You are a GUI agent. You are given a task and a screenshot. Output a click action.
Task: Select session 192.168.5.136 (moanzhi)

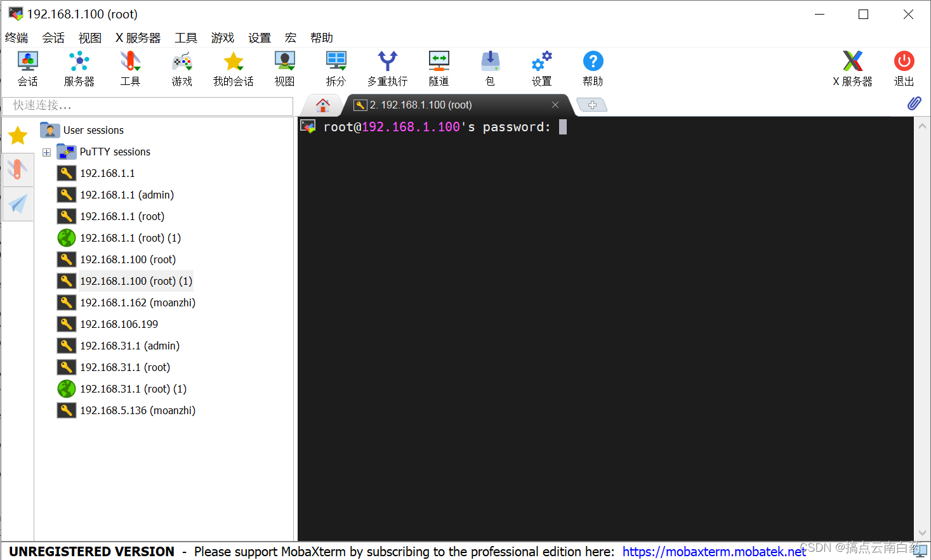coord(138,410)
